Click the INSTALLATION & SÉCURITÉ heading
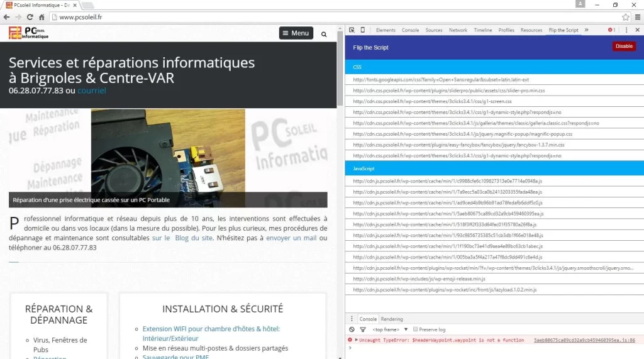 click(x=223, y=309)
